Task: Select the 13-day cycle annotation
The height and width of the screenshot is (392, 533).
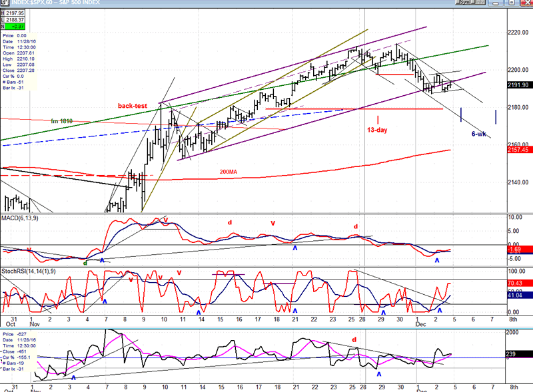Action: click(377, 130)
